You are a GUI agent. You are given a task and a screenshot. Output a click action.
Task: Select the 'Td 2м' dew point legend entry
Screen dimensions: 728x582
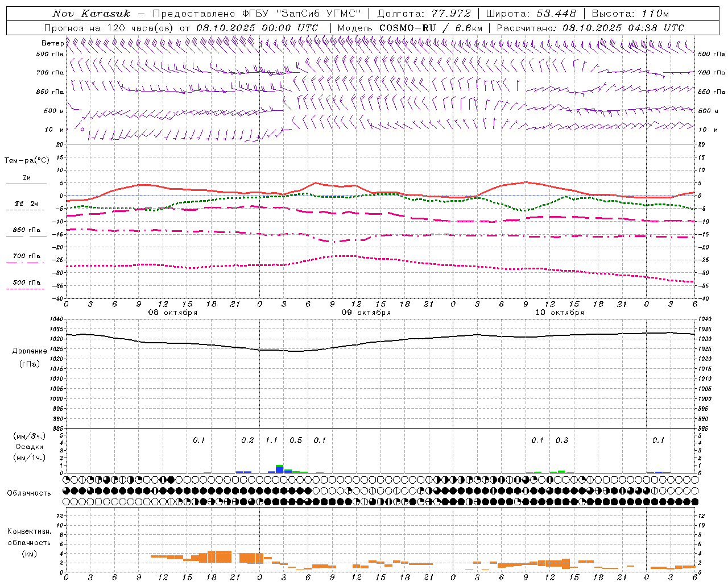(x=27, y=203)
